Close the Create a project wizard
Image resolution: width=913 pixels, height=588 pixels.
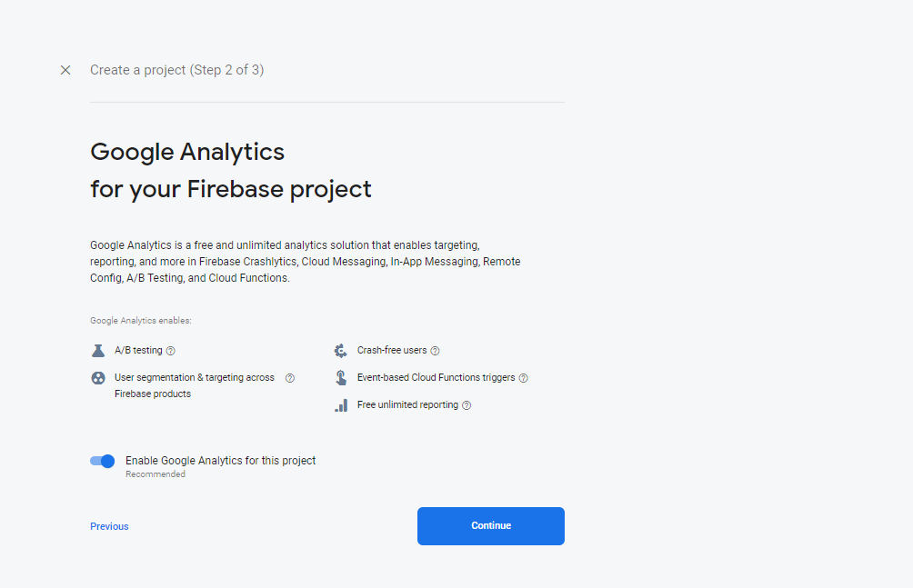point(65,70)
